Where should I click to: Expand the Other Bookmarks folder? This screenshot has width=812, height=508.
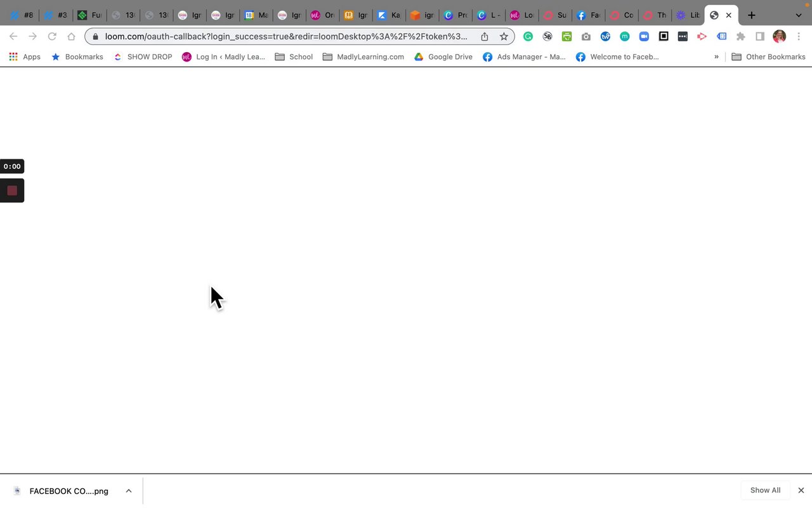768,57
